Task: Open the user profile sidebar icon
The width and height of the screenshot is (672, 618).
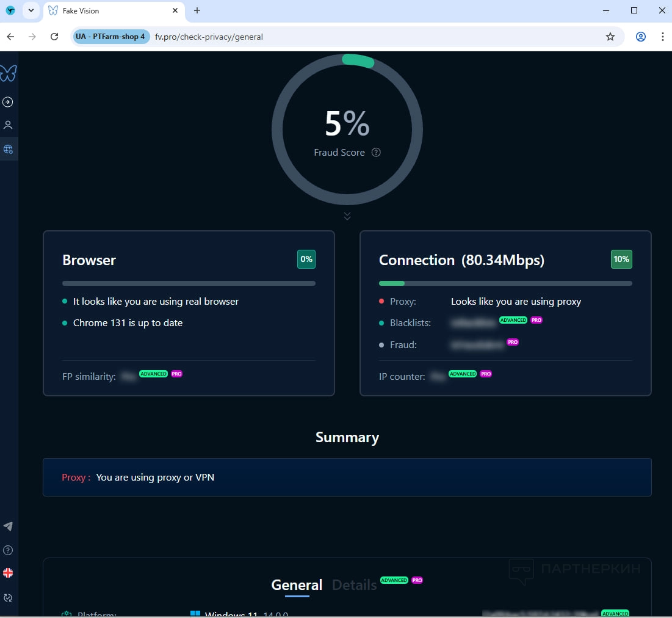Action: click(8, 125)
